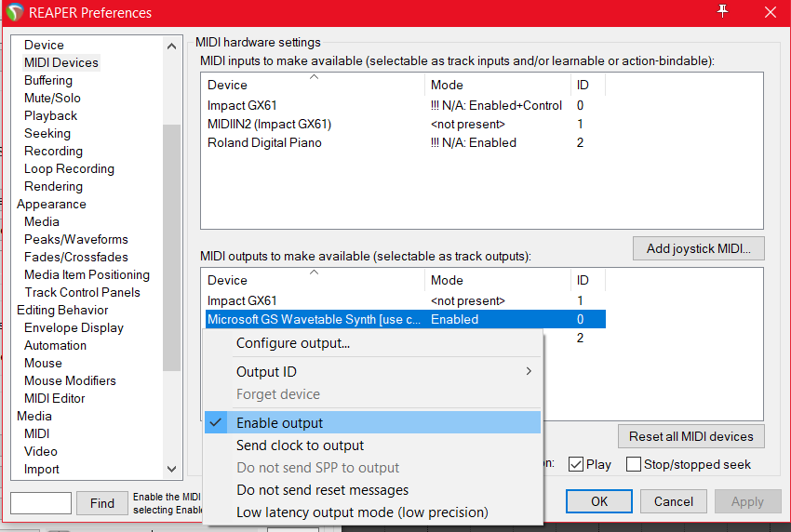Screen dimensions: 791x532
Task: Select Impact GX61 output device row
Action: tap(404, 300)
